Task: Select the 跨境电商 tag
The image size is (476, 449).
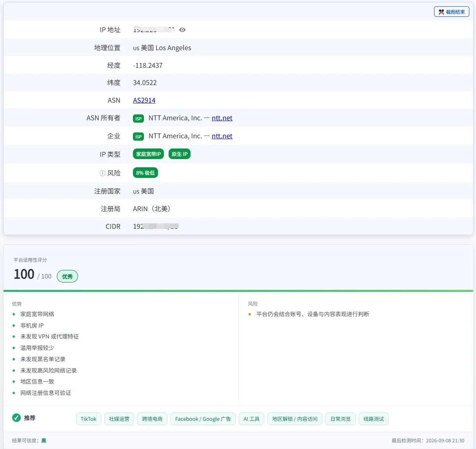Action: click(x=152, y=419)
